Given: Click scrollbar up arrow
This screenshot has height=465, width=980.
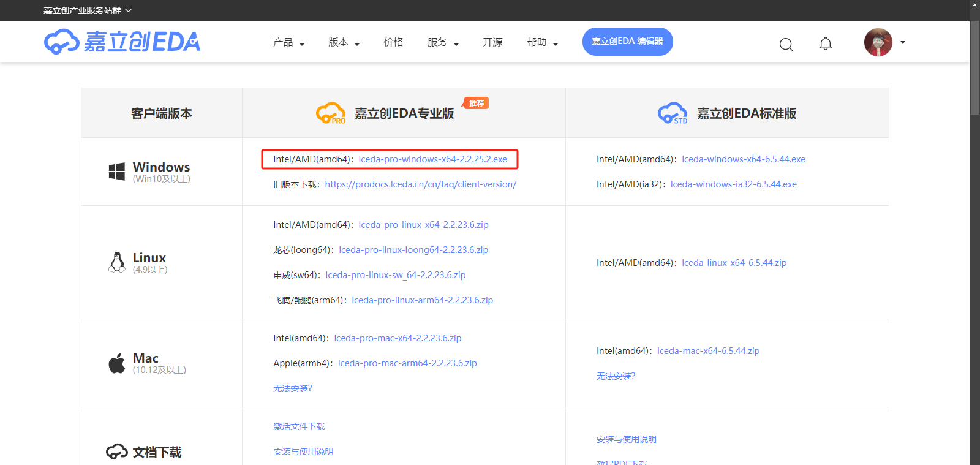Looking at the screenshot, I should point(974,5).
